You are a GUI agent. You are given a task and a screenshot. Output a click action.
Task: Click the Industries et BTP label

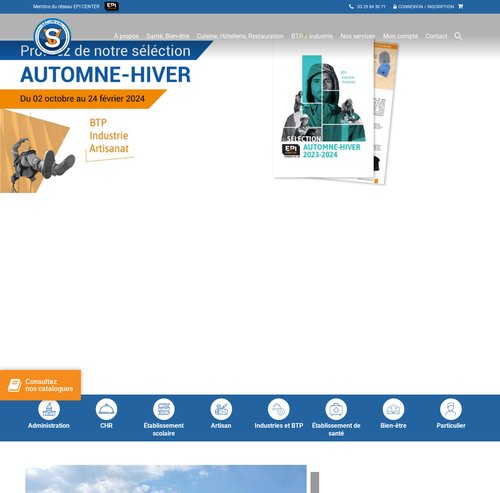coord(279,425)
